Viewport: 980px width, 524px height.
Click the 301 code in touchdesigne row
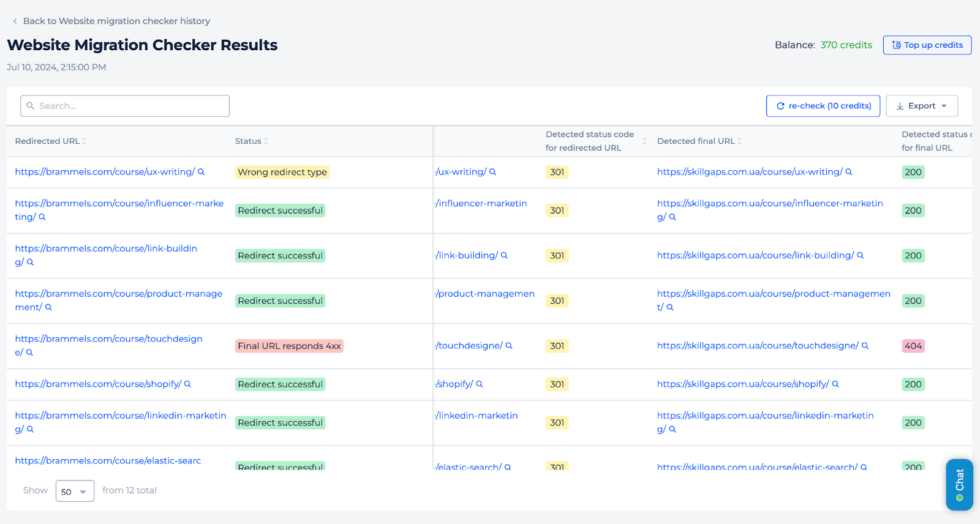pyautogui.click(x=557, y=346)
